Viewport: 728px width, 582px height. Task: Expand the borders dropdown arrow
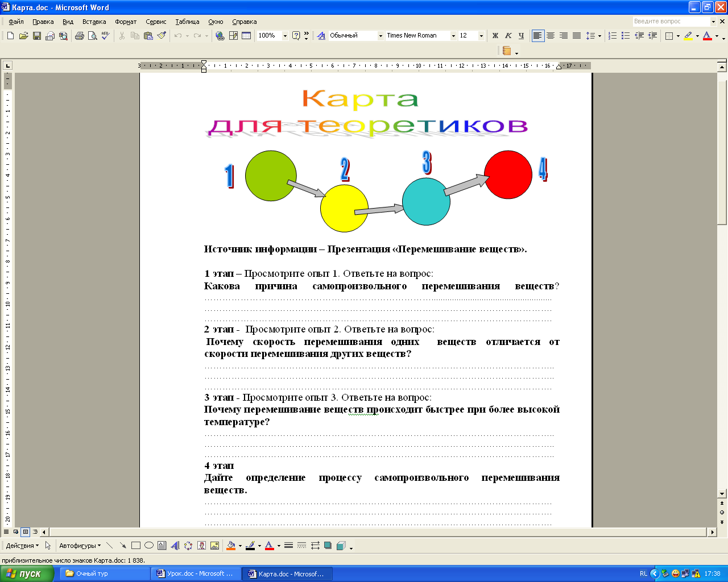[x=678, y=36]
